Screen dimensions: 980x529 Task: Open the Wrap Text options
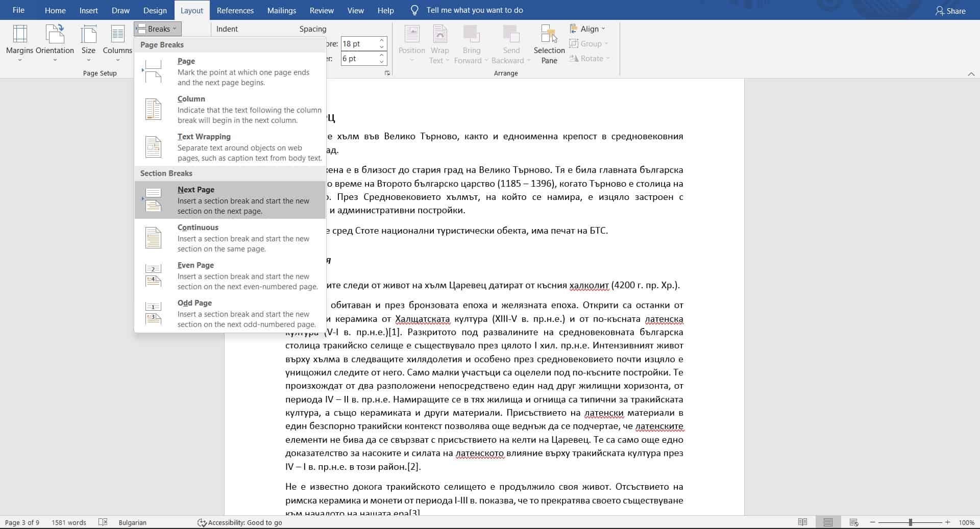coord(439,44)
